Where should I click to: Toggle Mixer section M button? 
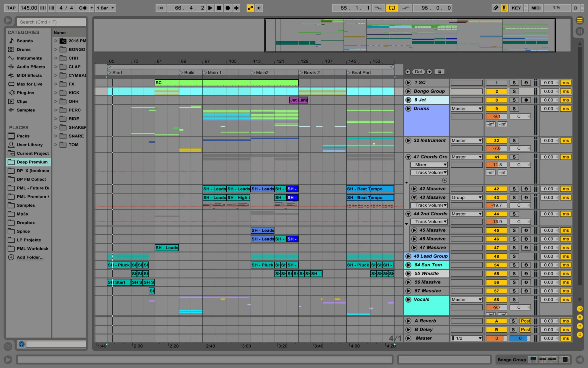click(x=580, y=326)
